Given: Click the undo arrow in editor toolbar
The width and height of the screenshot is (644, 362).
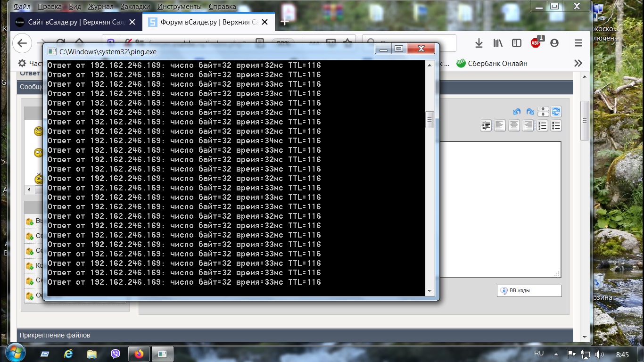Looking at the screenshot, I should click(x=516, y=112).
